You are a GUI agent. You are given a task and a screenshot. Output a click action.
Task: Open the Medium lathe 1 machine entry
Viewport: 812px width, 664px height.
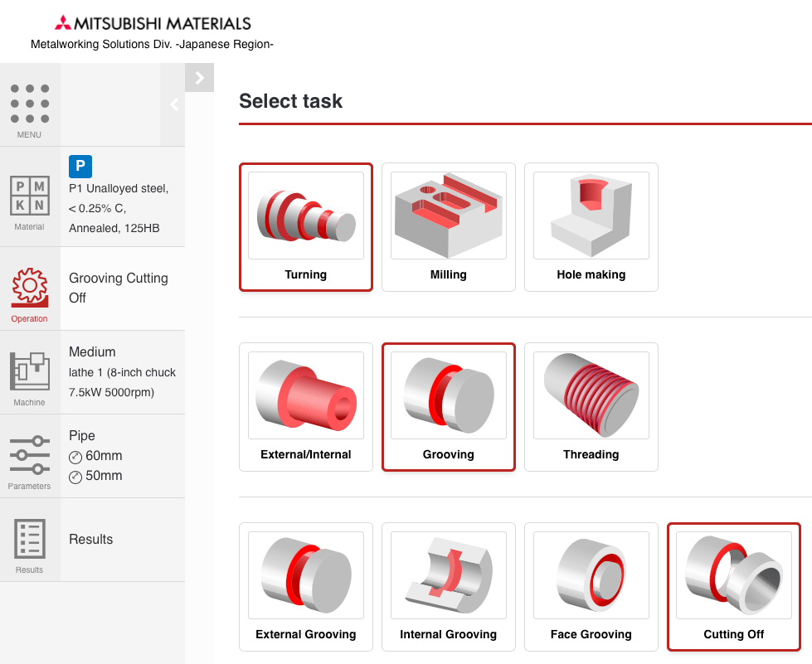122,372
